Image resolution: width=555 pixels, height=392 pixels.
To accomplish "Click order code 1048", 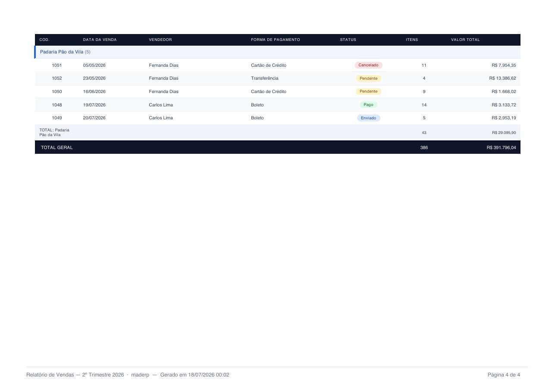I will [57, 105].
